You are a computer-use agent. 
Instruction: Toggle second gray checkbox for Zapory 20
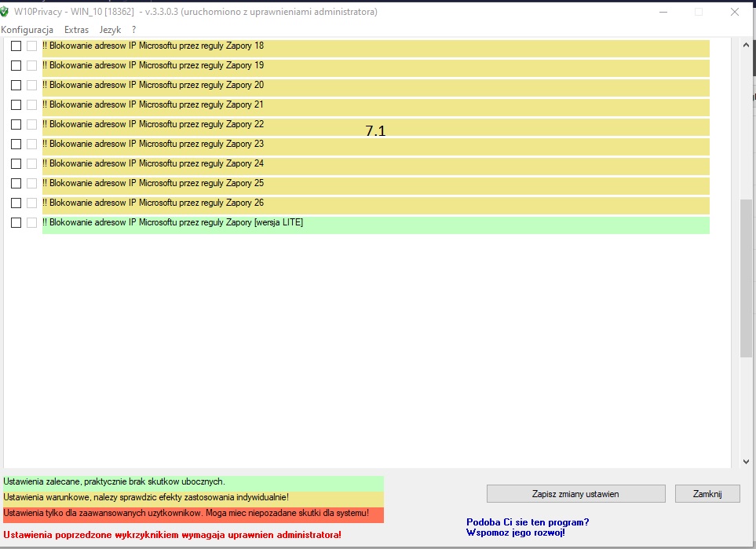(32, 86)
